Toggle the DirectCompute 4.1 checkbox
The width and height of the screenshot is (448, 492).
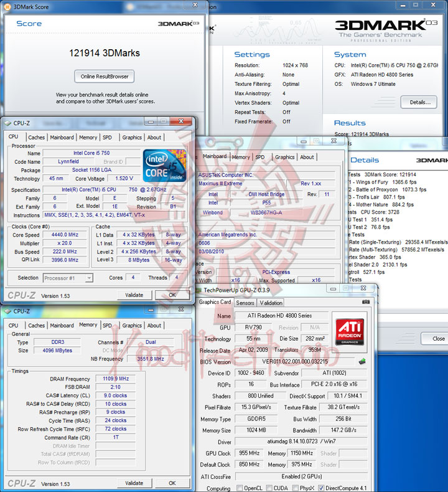point(321,488)
